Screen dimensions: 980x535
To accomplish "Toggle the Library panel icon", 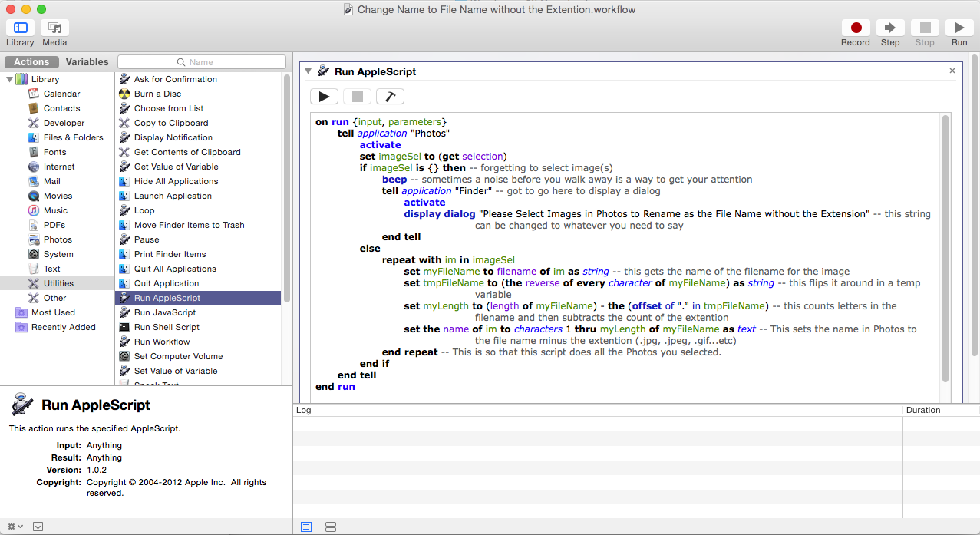I will tap(21, 28).
